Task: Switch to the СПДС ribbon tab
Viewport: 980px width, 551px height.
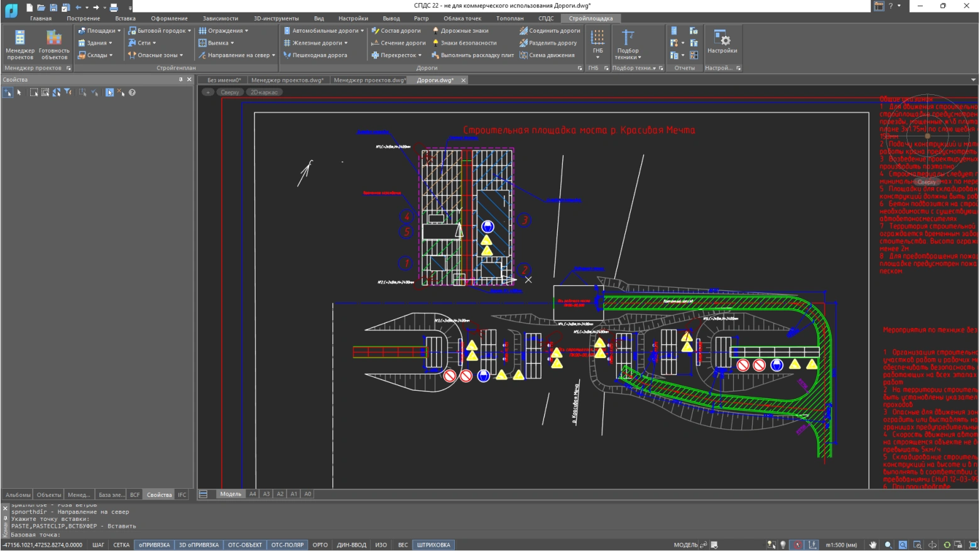Action: [546, 18]
